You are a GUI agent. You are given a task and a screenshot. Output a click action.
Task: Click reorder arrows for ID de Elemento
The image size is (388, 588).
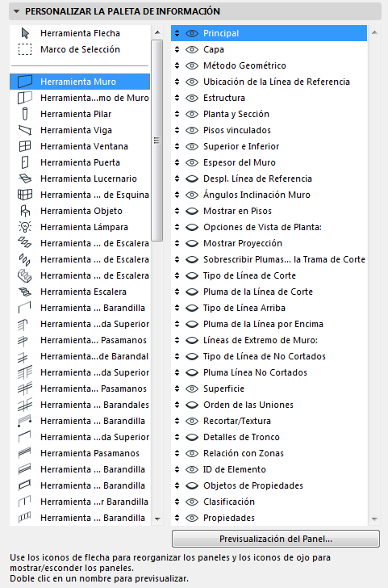pyautogui.click(x=177, y=469)
